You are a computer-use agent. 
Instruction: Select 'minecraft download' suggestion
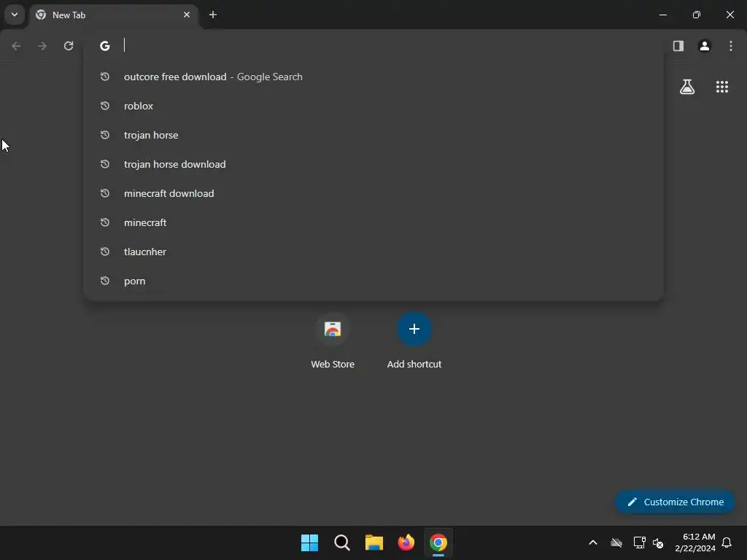(x=373, y=193)
